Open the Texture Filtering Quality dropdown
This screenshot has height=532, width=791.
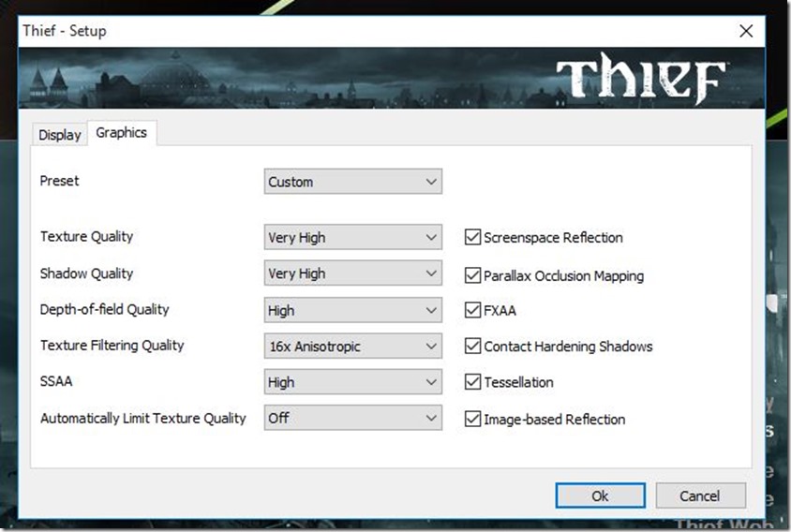click(x=353, y=346)
